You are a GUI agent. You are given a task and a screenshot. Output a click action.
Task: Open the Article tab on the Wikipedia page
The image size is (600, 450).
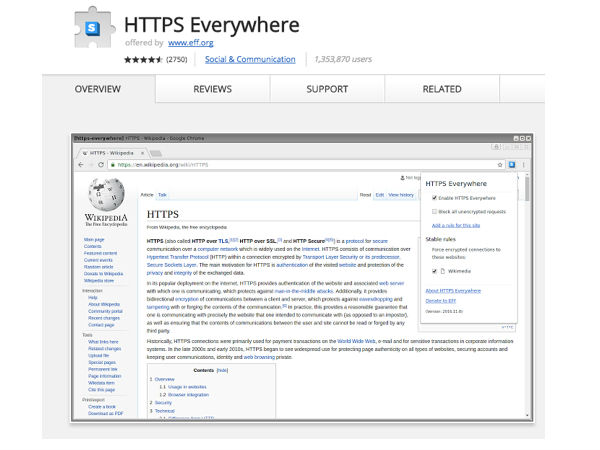[147, 195]
